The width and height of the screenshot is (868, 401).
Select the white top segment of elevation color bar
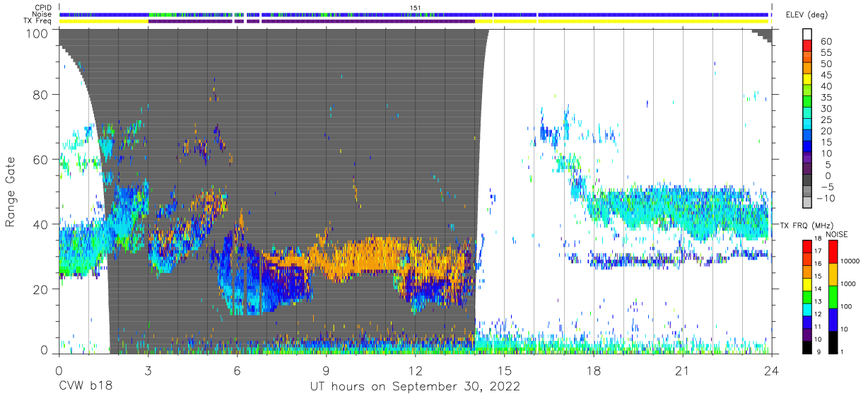coord(808,35)
